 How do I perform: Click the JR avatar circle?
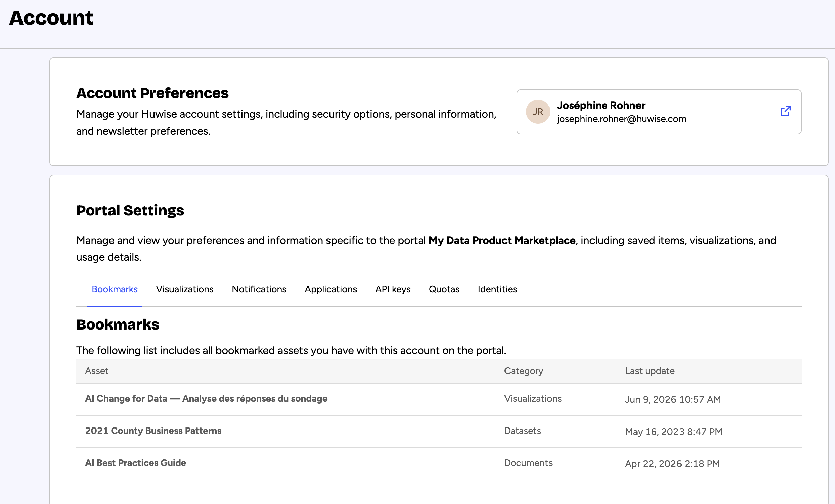click(538, 112)
